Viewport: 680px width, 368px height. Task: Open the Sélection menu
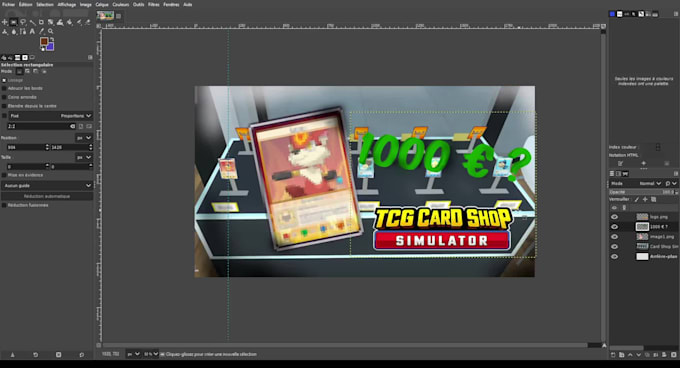pyautogui.click(x=45, y=4)
